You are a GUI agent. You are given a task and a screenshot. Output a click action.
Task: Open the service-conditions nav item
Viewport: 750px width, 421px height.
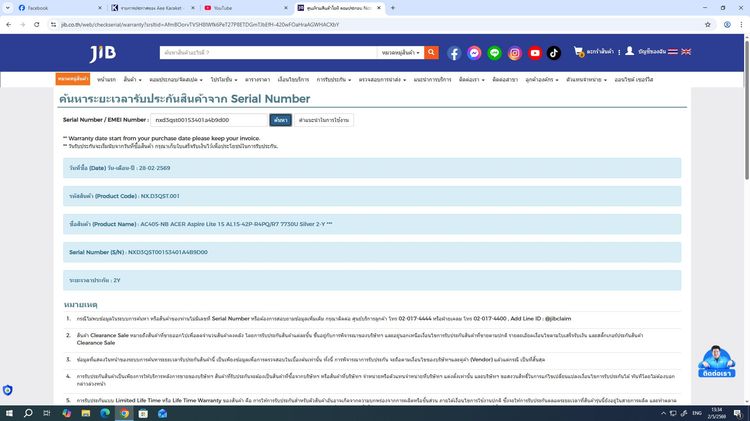(x=293, y=80)
